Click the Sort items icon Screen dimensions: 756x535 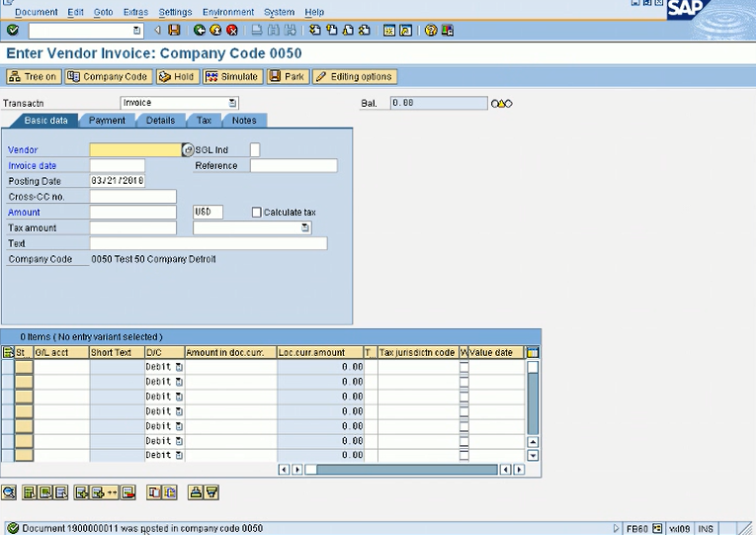196,492
